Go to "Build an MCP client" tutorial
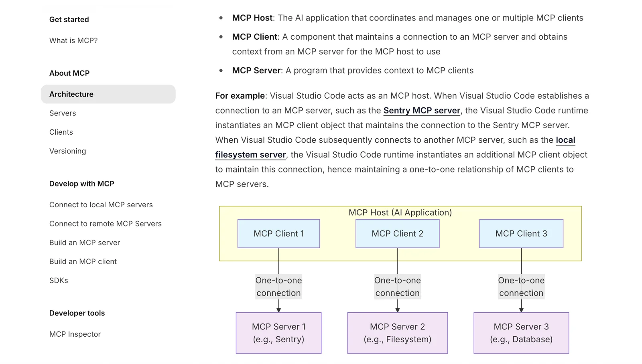642x364 pixels. (83, 261)
